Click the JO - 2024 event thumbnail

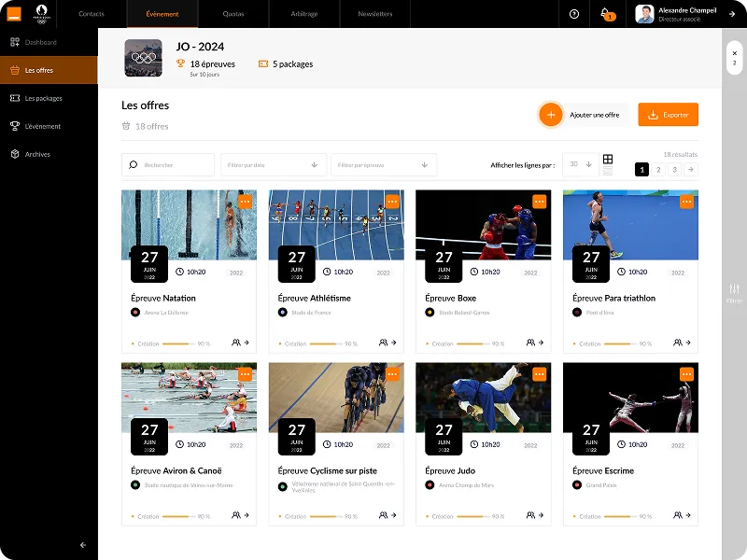coord(144,58)
